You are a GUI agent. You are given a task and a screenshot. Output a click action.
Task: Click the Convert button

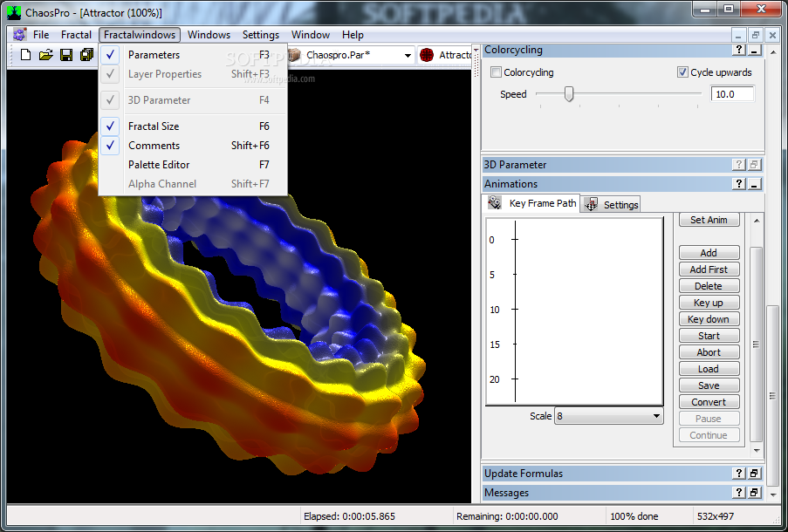pos(709,402)
